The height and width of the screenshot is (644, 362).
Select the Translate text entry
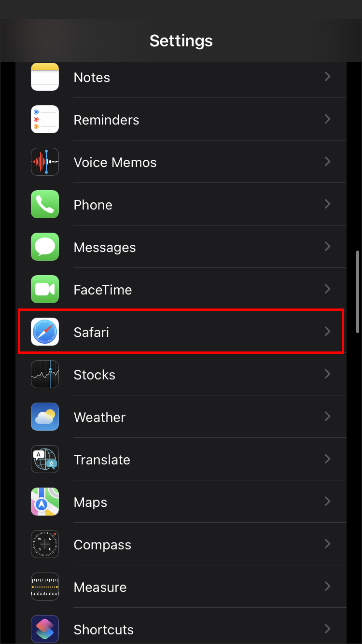point(102,460)
